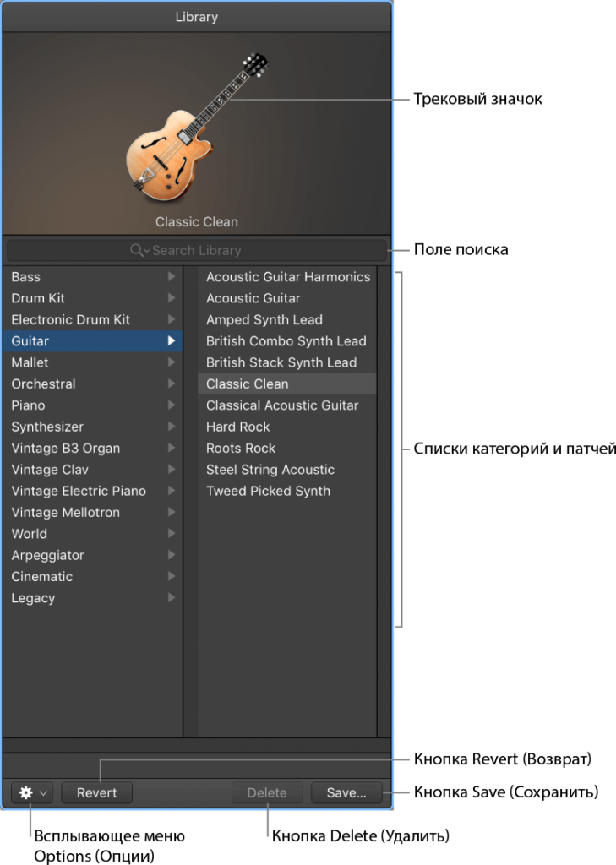Screen dimensions: 616x865
Task: Expand the arrow next to Legacy
Action: [x=172, y=597]
